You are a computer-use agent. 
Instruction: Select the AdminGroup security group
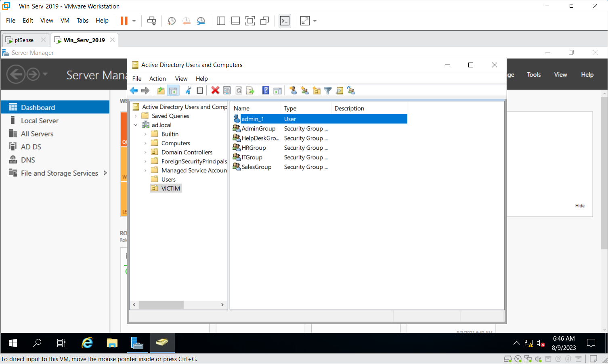coord(258,129)
